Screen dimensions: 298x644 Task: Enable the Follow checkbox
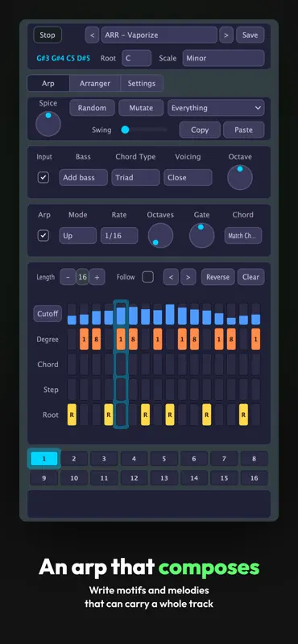[x=148, y=277]
